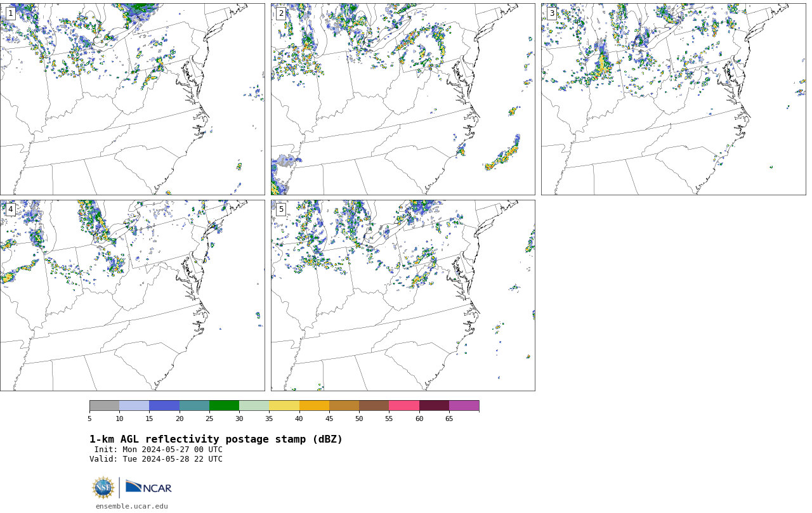This screenshot has width=812, height=513.
Task: Click the pink 55-60 dBZ swatch
Action: pos(404,406)
